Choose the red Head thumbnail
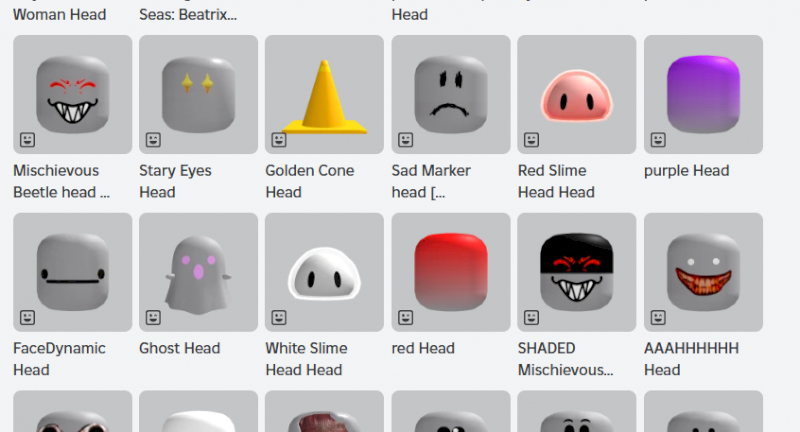This screenshot has width=800, height=432. [x=451, y=272]
